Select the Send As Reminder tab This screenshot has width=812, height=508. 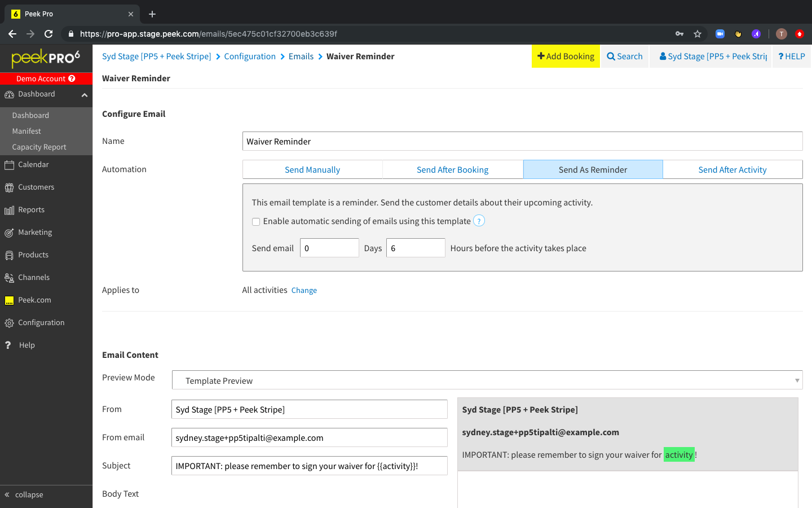point(593,169)
